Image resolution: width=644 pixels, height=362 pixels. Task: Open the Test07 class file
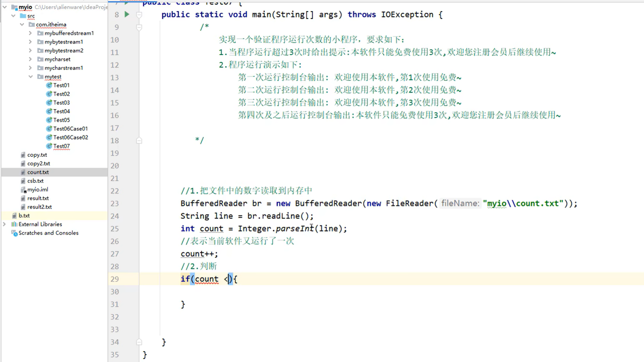coord(61,146)
